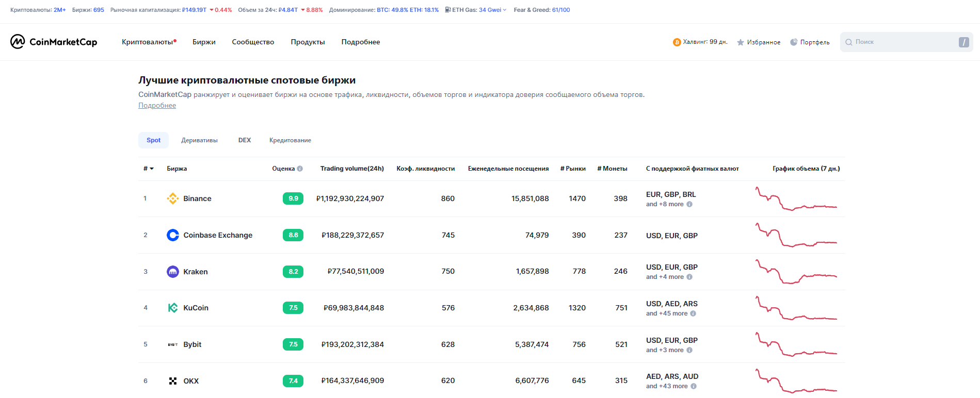Open the Подробнее top menu
The image size is (980, 398).
pyautogui.click(x=361, y=42)
